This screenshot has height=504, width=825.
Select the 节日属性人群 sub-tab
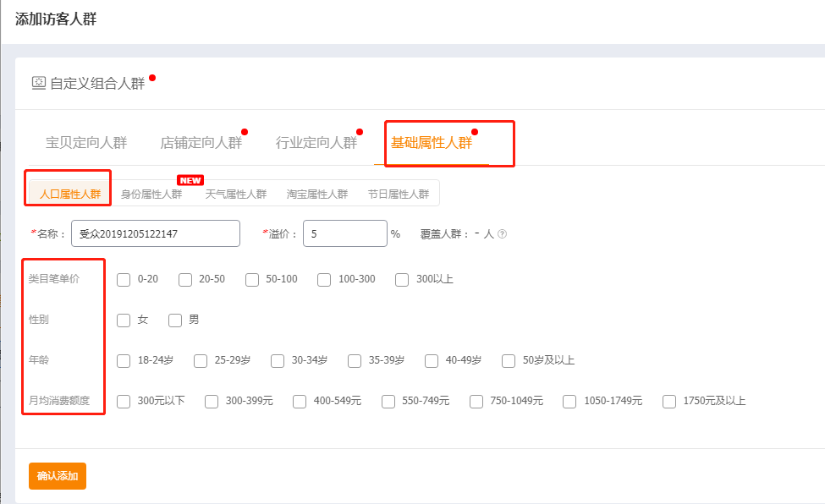tap(399, 194)
